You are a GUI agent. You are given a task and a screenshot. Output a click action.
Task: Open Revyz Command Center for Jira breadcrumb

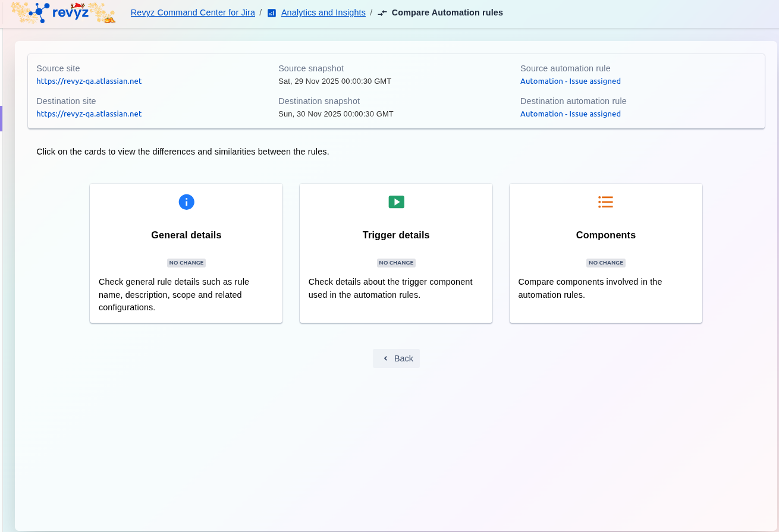[x=193, y=12]
